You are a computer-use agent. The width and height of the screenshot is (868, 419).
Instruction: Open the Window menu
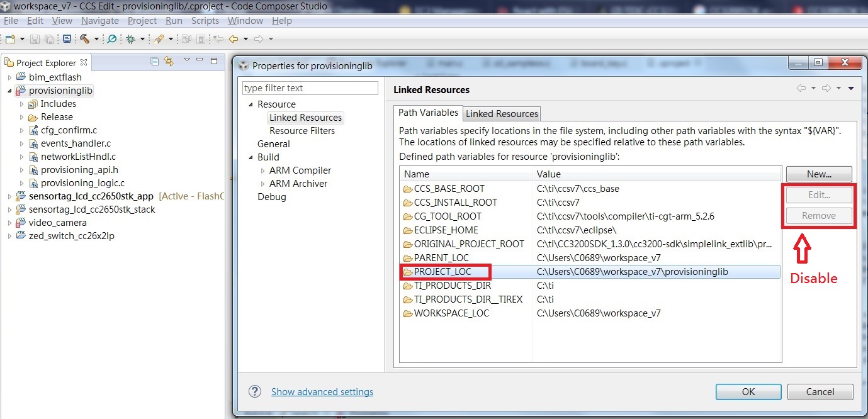tap(245, 21)
